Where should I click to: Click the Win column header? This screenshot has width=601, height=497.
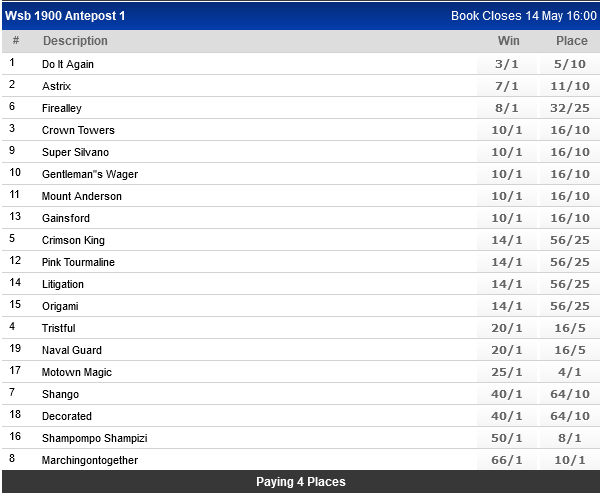pyautogui.click(x=509, y=41)
